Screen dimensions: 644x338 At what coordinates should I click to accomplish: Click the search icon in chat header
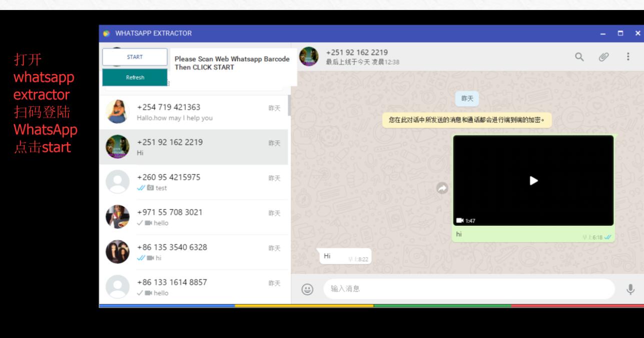click(x=579, y=57)
